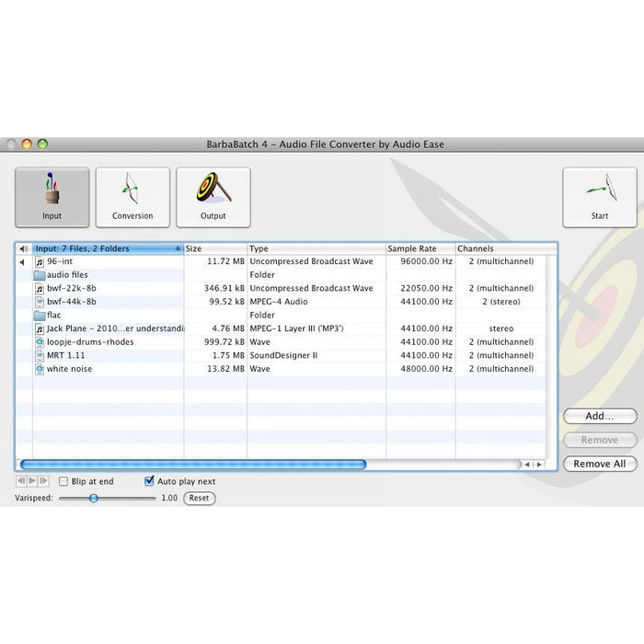
Task: Switch to the Output target panel
Action: coord(213,197)
